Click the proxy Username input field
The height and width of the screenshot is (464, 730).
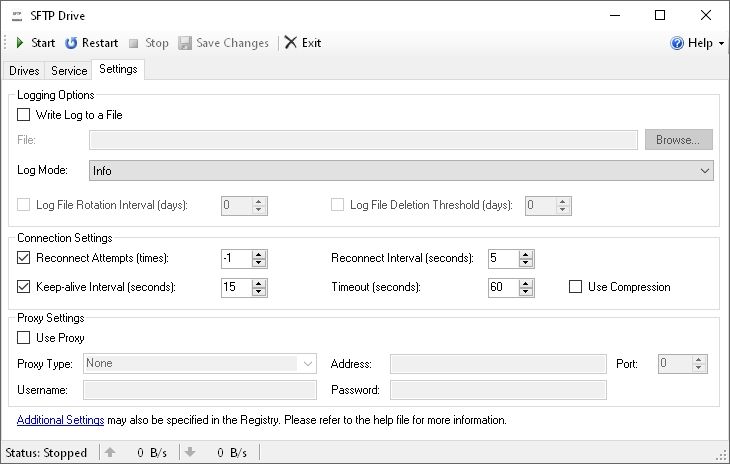(x=200, y=390)
